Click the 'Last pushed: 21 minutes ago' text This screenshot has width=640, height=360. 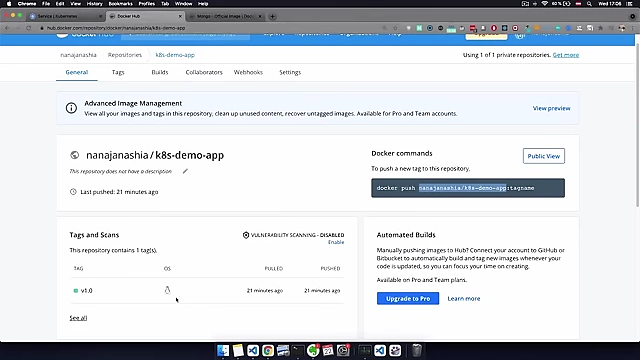[119, 191]
